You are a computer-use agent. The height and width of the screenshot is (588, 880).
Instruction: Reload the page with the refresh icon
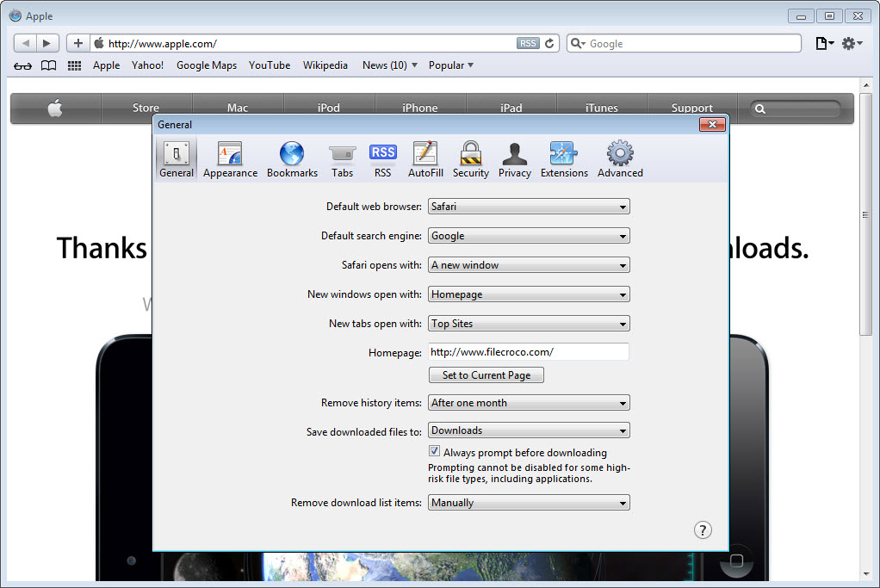coord(549,43)
